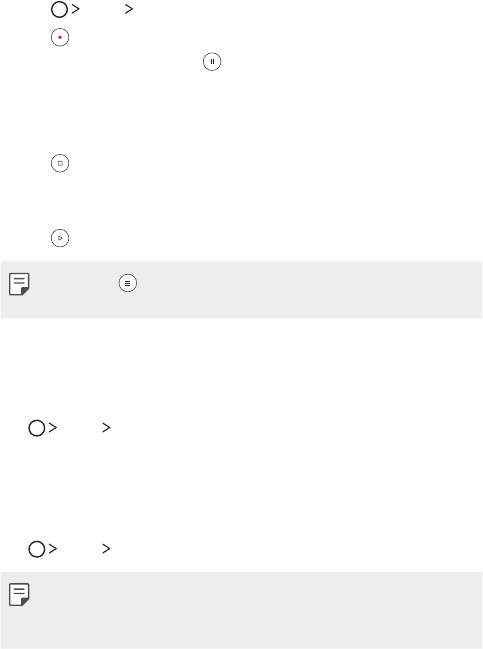The height and width of the screenshot is (649, 483).
Task: Click the second chevron in the lowest step line
Action: coord(106,548)
